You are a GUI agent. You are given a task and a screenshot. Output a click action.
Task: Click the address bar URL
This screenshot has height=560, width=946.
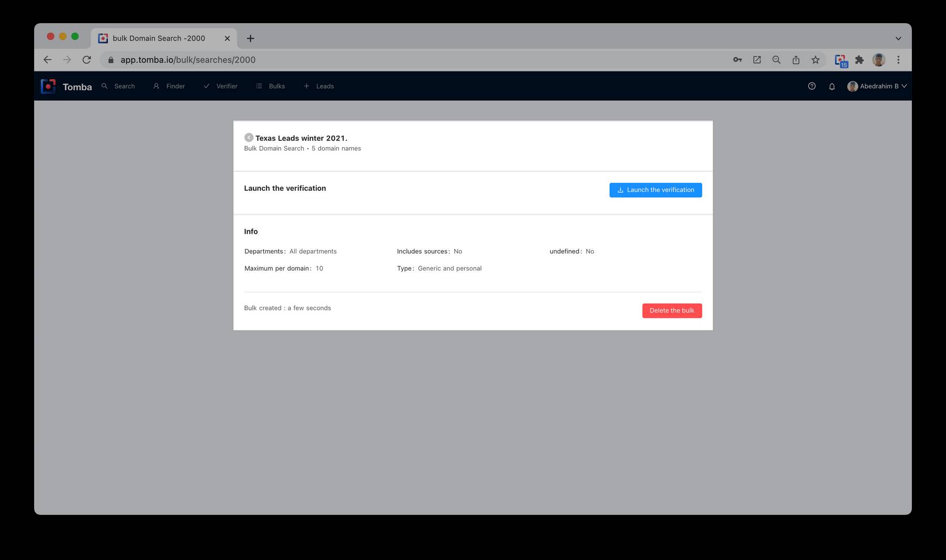(188, 60)
